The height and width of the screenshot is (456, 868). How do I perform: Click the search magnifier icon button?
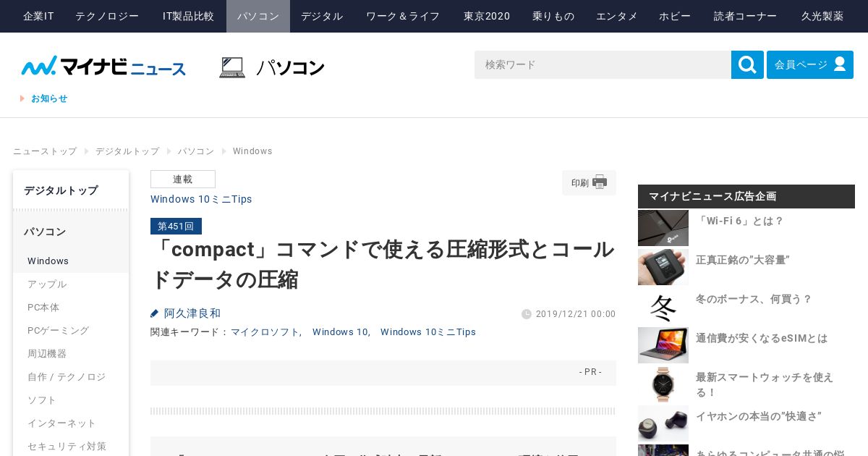747,65
